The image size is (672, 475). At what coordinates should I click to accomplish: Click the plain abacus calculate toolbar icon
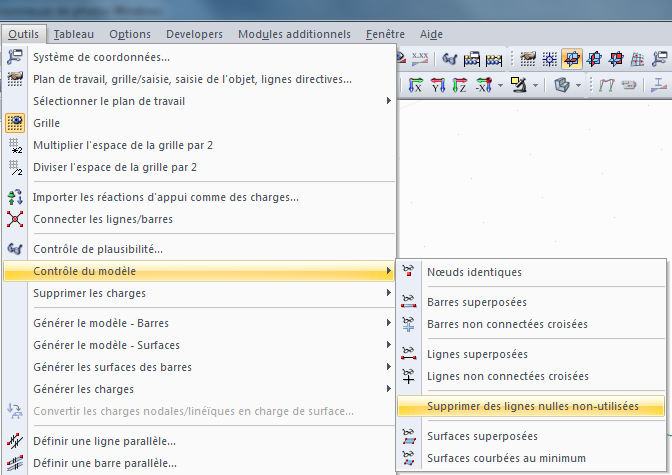pos(494,59)
